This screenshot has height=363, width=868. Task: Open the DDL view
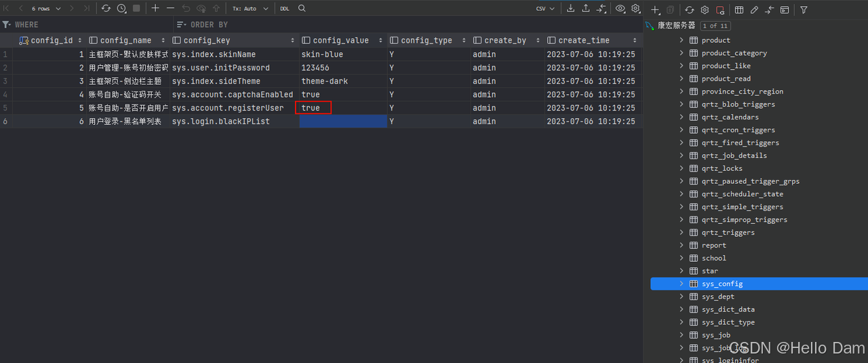[x=284, y=8]
